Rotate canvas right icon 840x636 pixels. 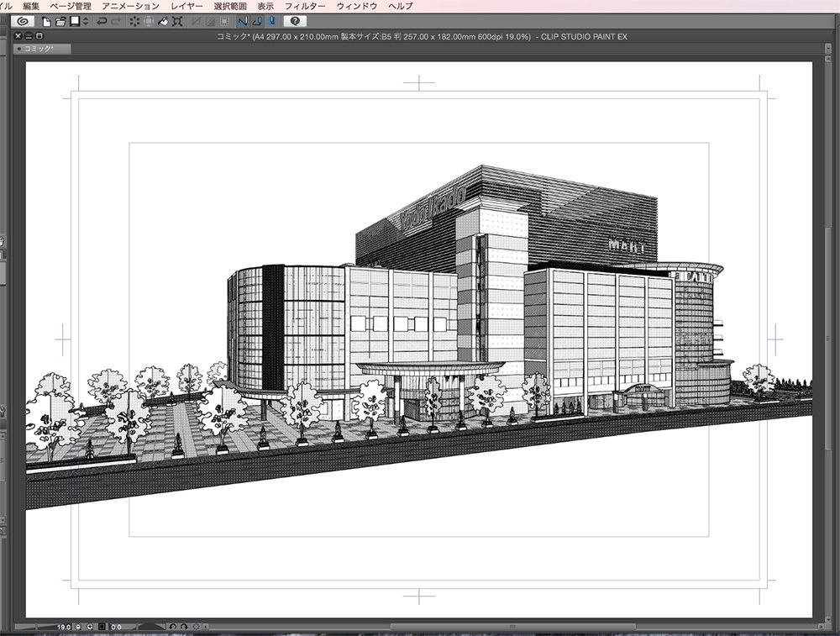(184, 627)
